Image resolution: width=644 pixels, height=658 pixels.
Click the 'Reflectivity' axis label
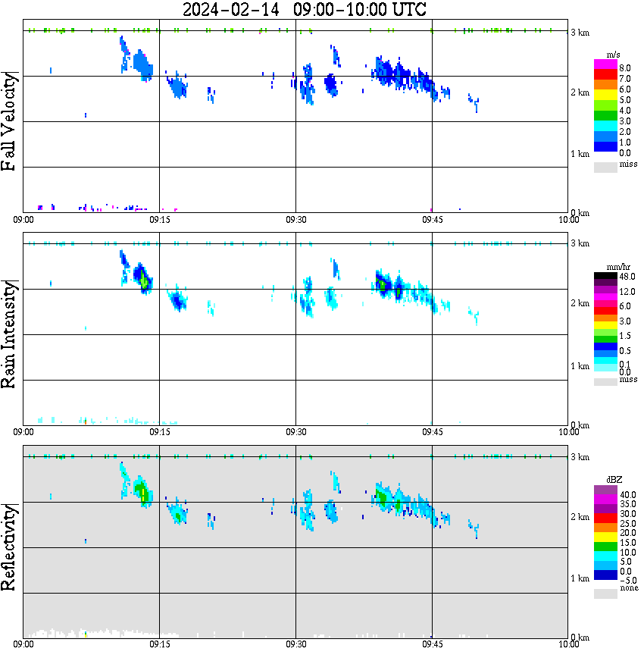pyautogui.click(x=9, y=547)
